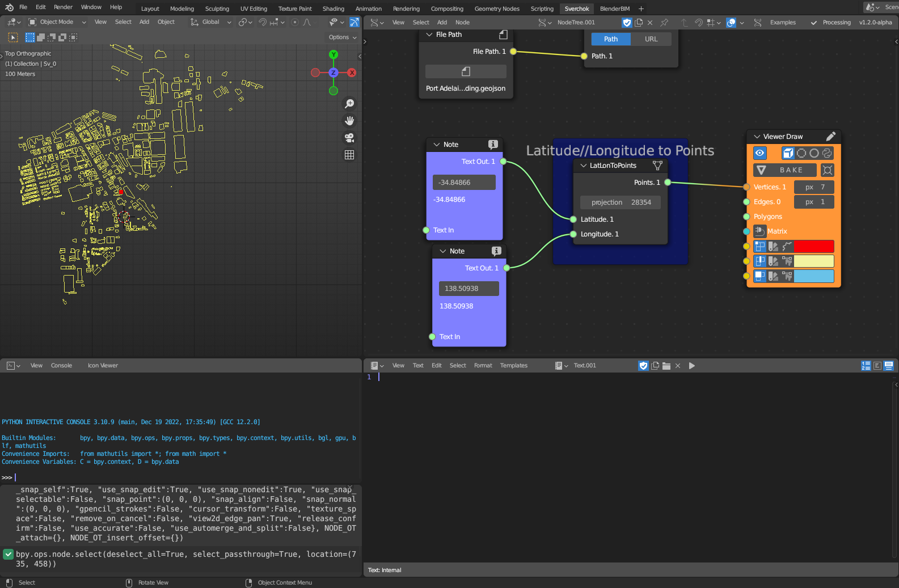Select the Path mode button
The image size is (899, 588).
click(x=611, y=39)
